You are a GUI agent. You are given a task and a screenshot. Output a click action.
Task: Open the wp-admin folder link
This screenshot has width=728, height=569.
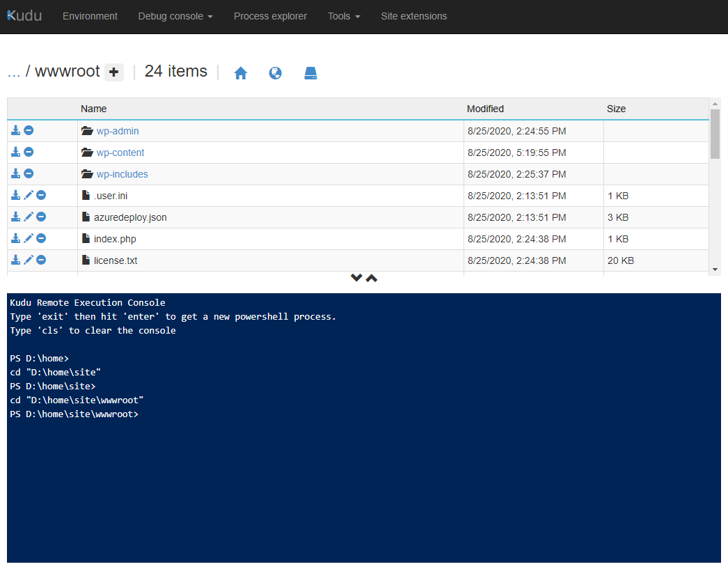point(118,131)
